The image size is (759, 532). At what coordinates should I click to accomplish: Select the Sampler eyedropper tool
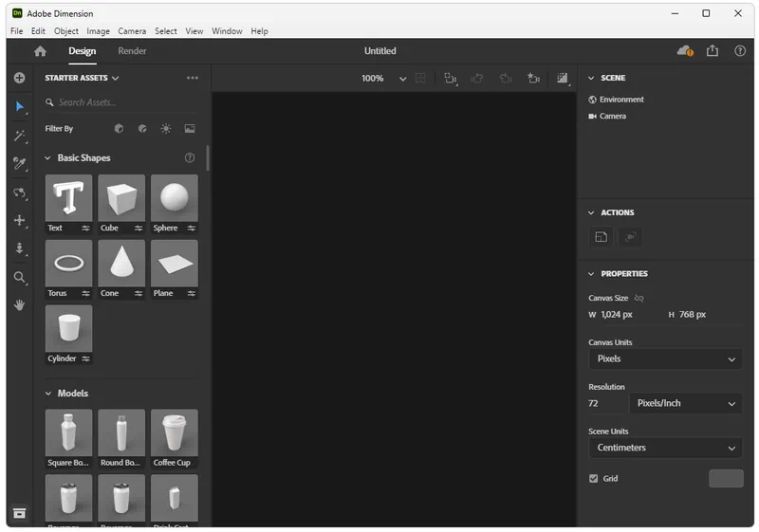tap(19, 163)
